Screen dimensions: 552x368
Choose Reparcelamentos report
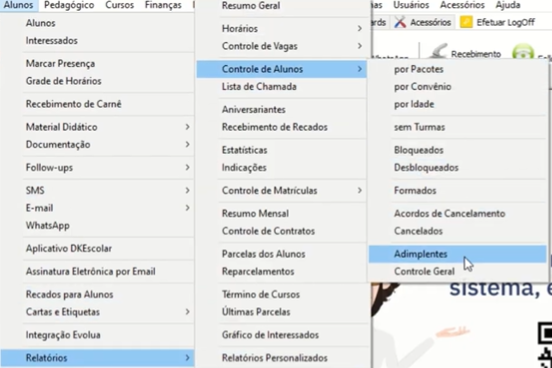pos(258,272)
